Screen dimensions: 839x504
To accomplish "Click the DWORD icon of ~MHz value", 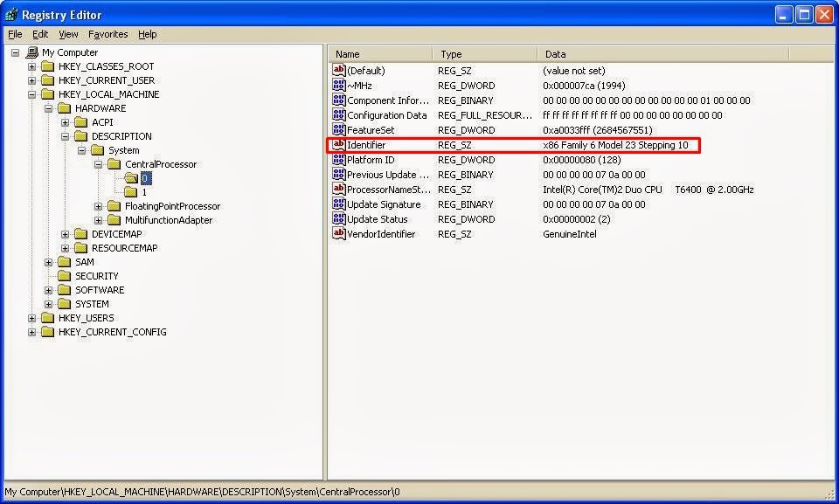I will 339,85.
